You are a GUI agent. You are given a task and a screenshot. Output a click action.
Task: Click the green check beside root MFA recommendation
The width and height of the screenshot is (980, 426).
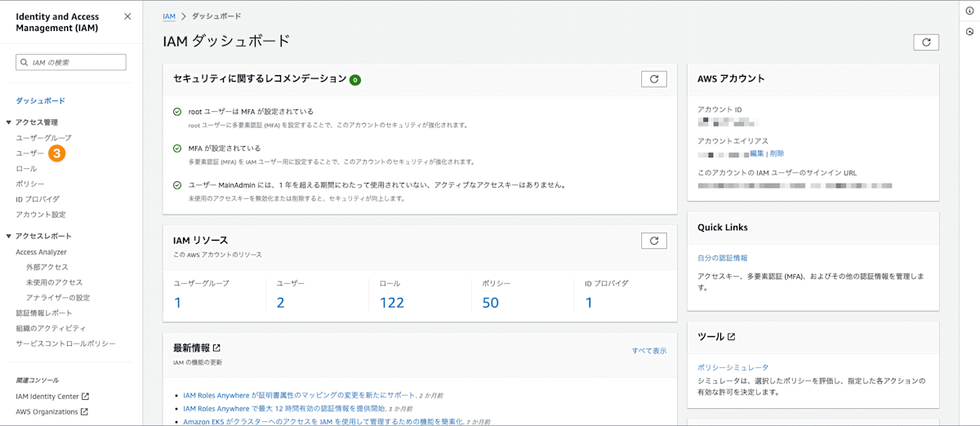[x=177, y=111]
